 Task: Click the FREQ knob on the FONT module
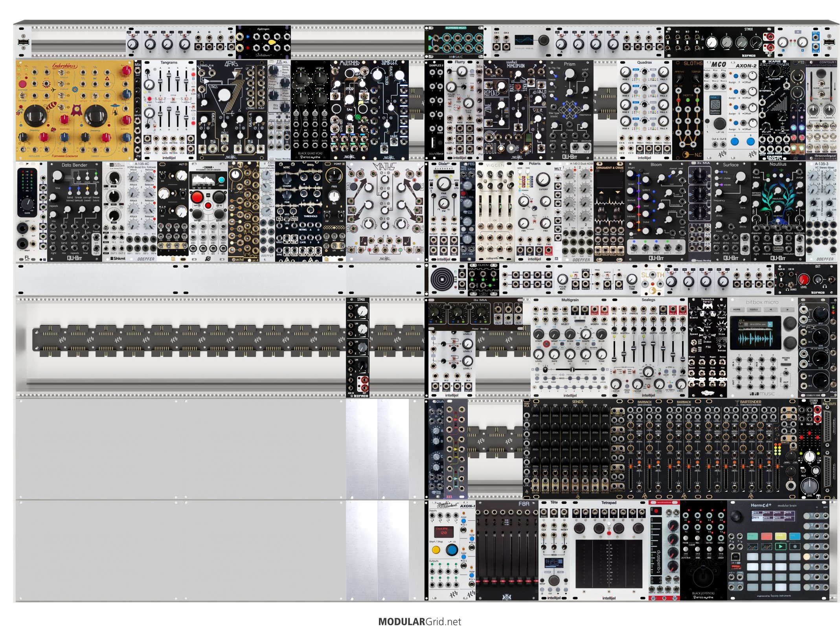(334, 176)
